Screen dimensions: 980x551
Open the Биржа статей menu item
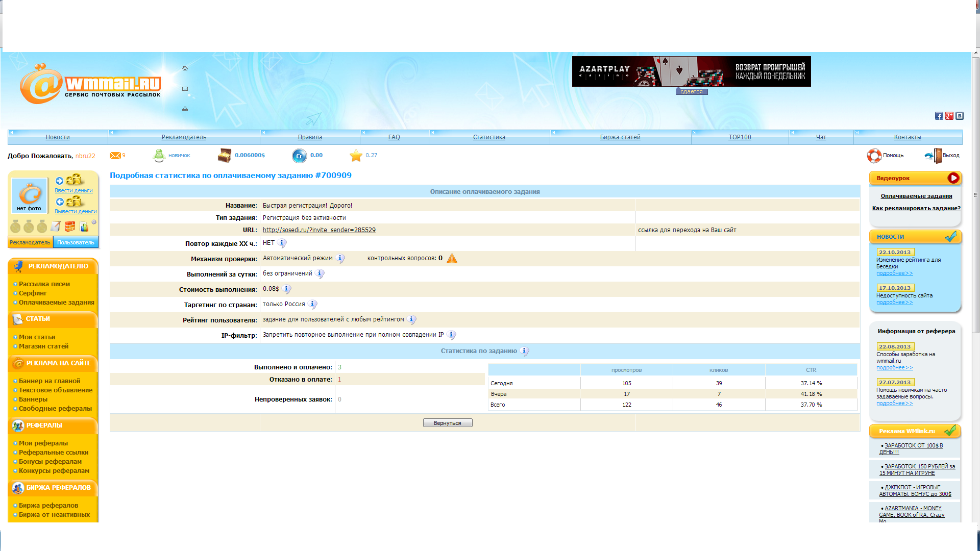pyautogui.click(x=620, y=137)
